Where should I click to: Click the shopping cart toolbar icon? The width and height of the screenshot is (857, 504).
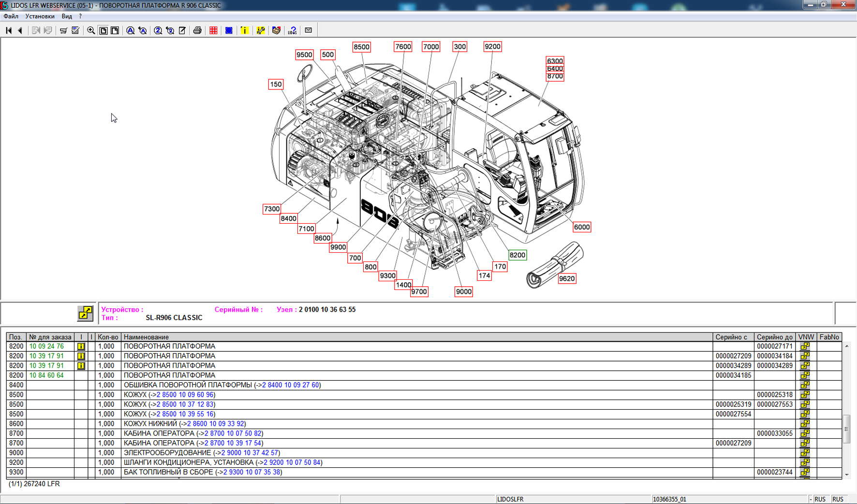pos(63,30)
